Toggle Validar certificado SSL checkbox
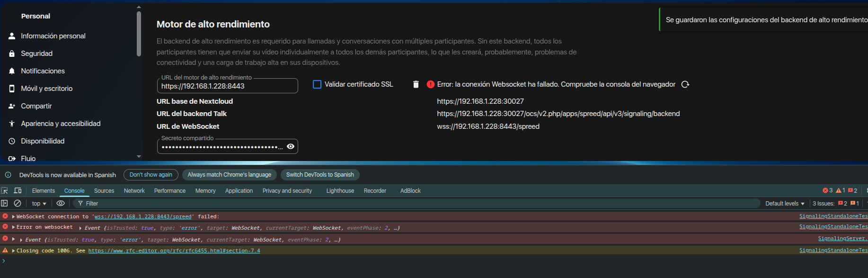This screenshot has height=278, width=868. point(317,84)
